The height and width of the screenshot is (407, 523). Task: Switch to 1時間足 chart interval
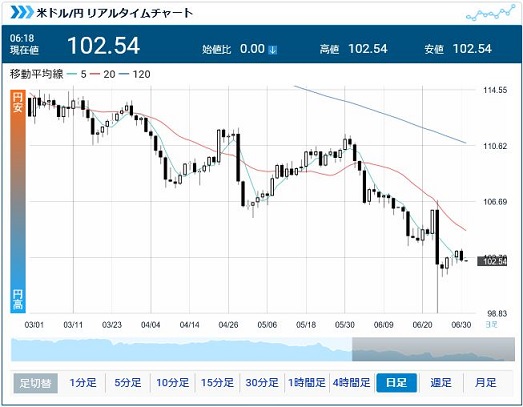pos(307,383)
